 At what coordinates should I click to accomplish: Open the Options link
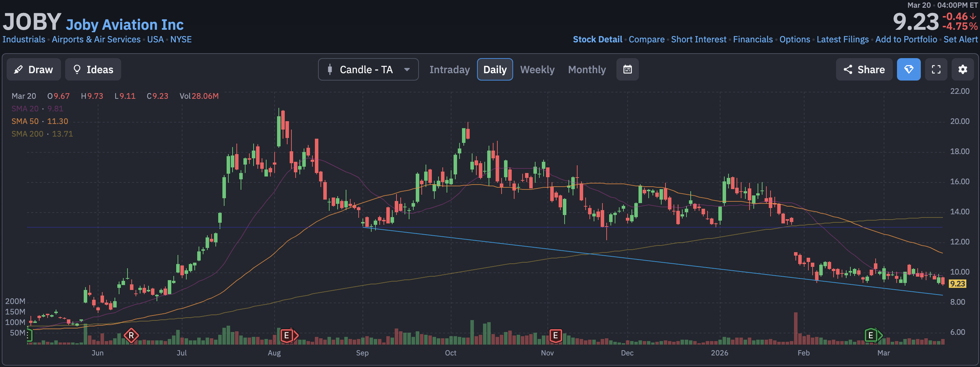click(794, 39)
